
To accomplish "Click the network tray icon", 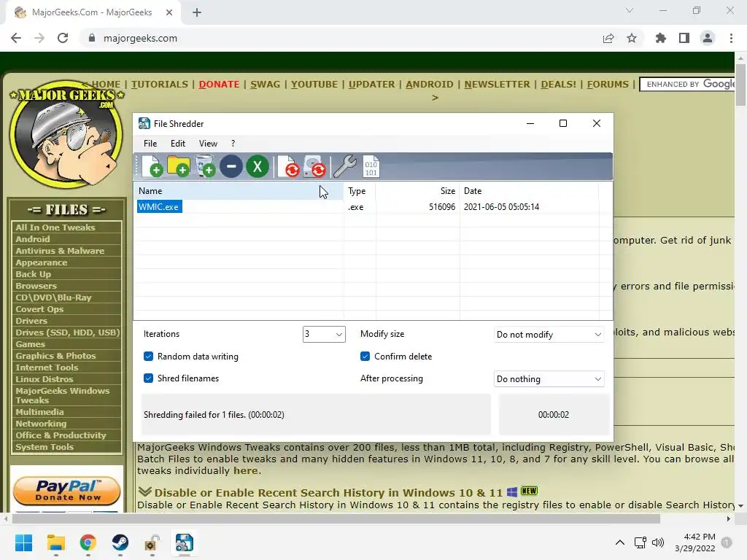I will pyautogui.click(x=640, y=542).
